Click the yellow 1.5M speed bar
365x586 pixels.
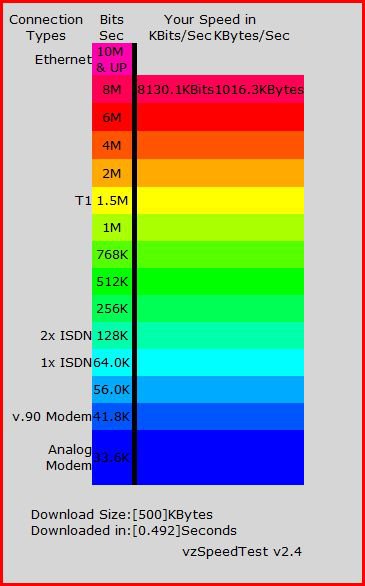pyautogui.click(x=220, y=200)
